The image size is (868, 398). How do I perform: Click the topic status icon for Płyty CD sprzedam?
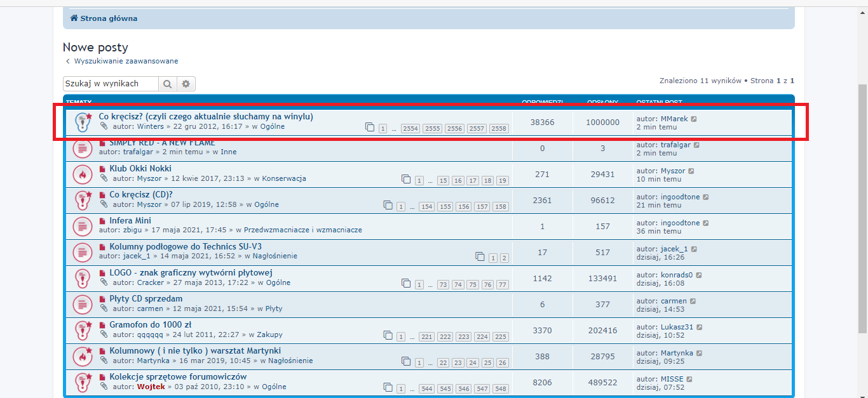coord(82,303)
